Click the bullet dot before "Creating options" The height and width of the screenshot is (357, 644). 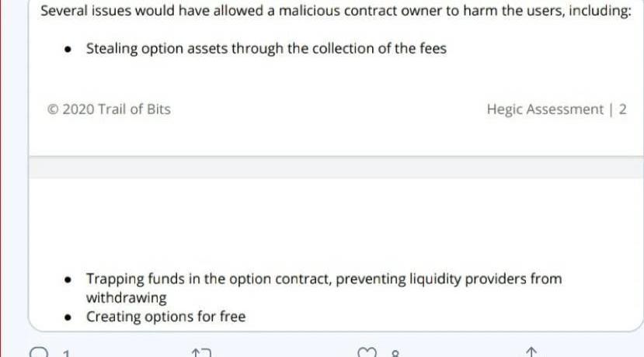[68, 317]
